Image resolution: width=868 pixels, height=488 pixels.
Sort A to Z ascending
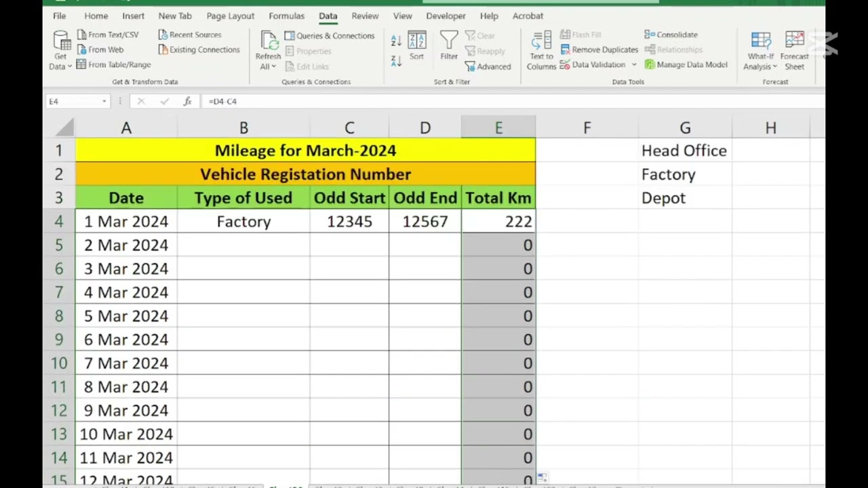pos(396,41)
